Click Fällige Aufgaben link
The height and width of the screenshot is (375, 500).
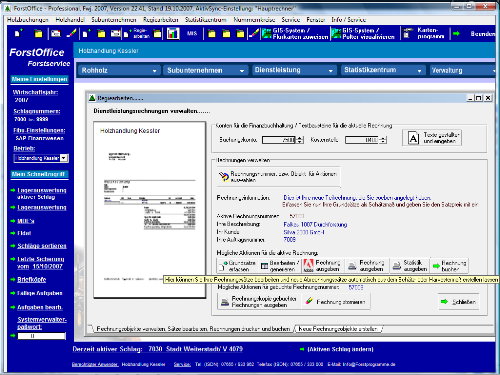coord(40,293)
